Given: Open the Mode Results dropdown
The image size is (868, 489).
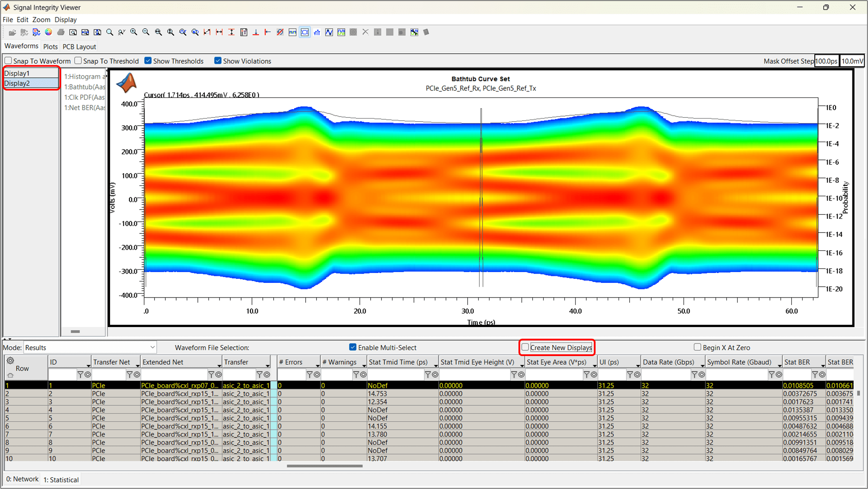Looking at the screenshot, I should pos(152,347).
